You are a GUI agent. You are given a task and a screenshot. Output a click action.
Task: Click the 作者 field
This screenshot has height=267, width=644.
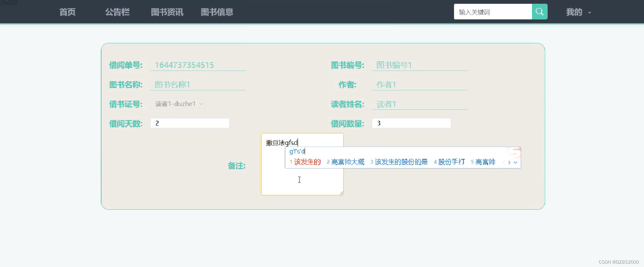click(420, 84)
